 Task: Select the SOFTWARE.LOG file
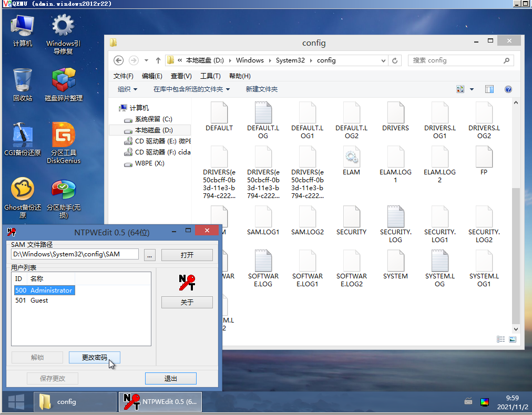(263, 268)
